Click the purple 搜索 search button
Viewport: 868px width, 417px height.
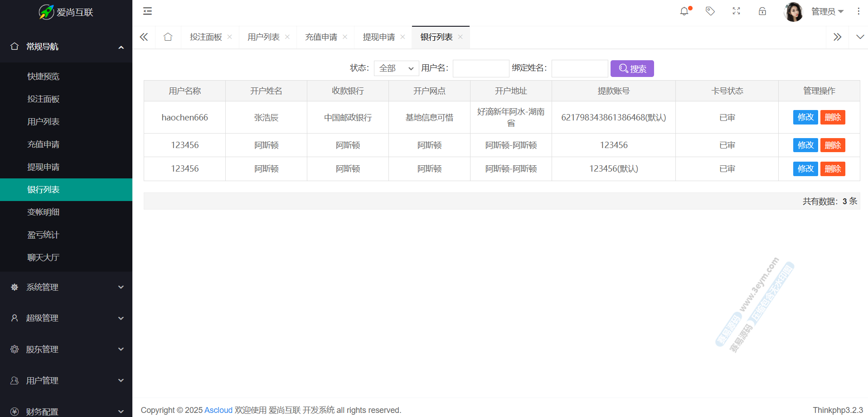(632, 69)
